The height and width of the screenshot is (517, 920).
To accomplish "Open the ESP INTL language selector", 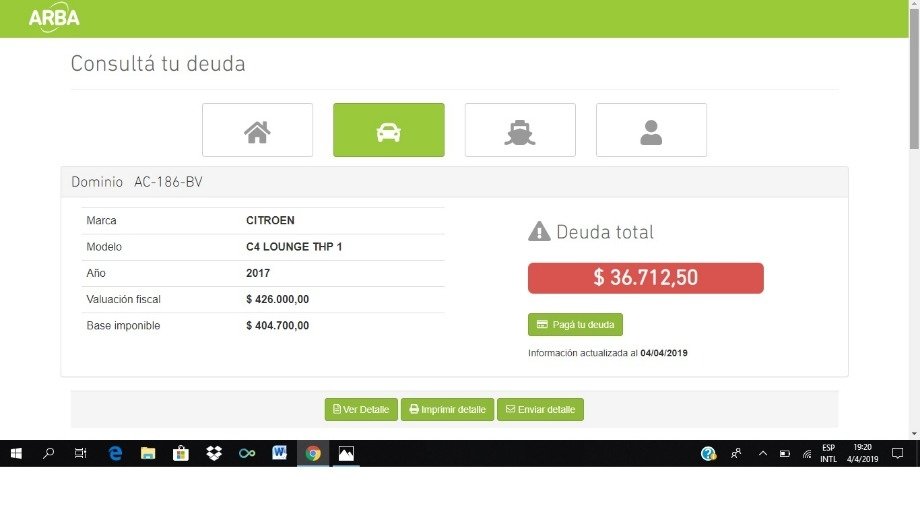I will (x=828, y=454).
